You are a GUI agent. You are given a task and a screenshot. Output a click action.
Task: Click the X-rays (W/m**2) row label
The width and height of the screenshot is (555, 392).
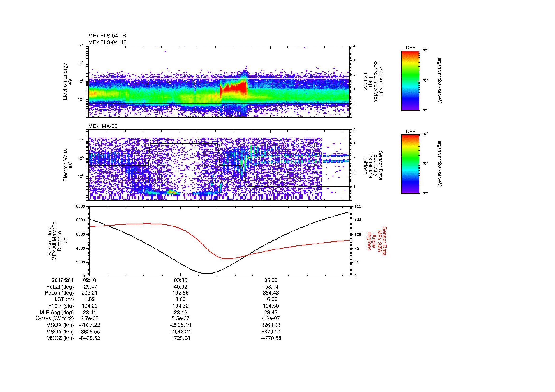(x=55, y=318)
